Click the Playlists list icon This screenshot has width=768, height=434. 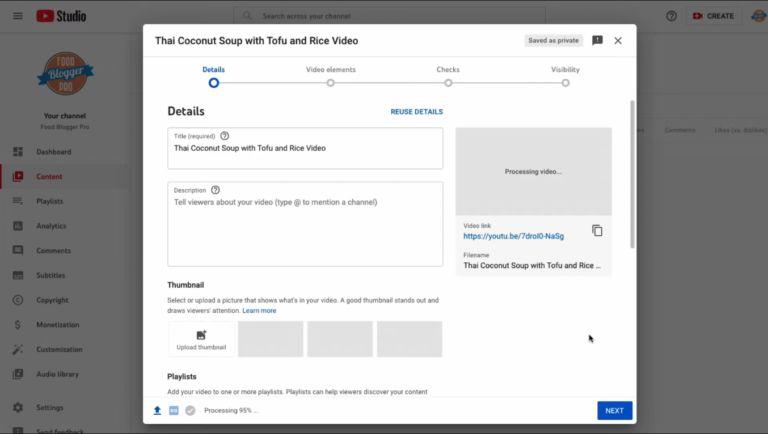pyautogui.click(x=18, y=201)
